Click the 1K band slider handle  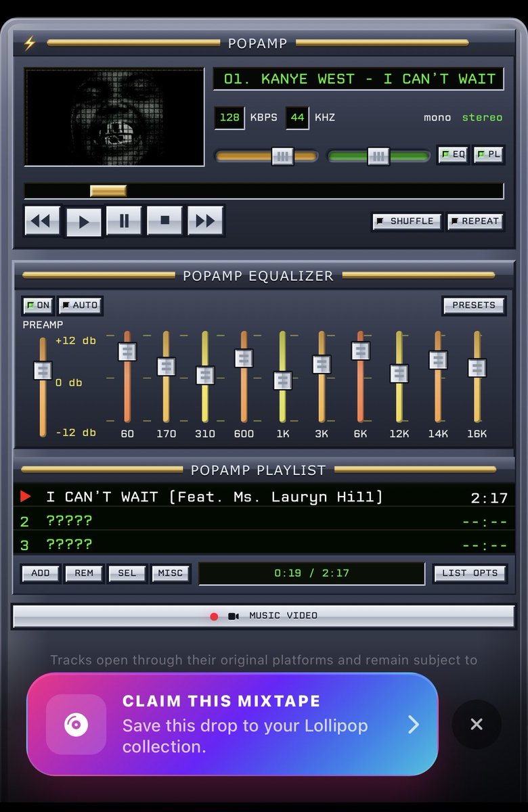coord(283,381)
